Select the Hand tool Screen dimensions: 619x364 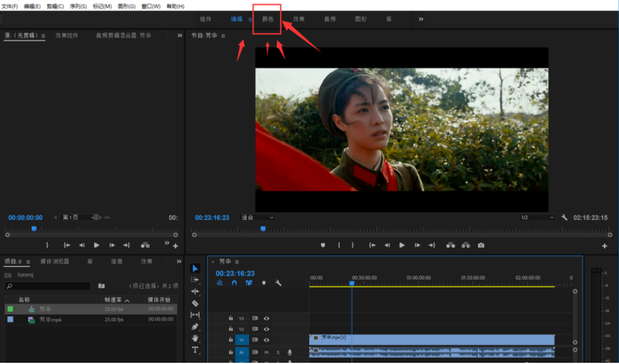point(195,338)
